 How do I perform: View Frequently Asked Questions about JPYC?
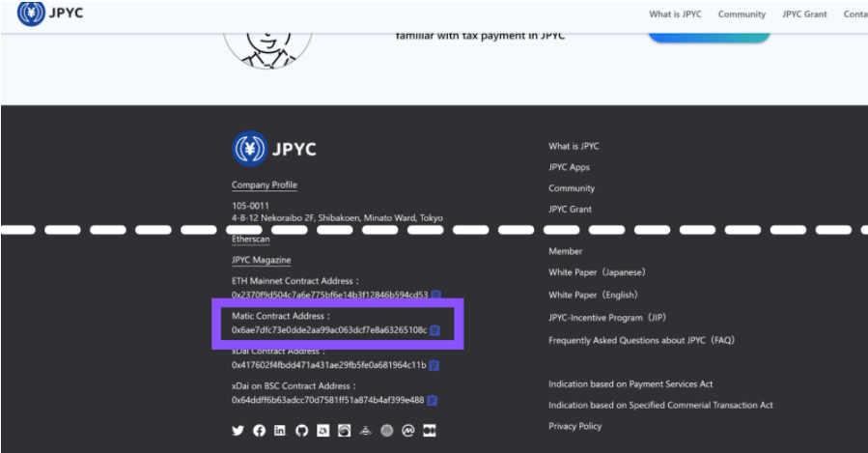tap(641, 340)
